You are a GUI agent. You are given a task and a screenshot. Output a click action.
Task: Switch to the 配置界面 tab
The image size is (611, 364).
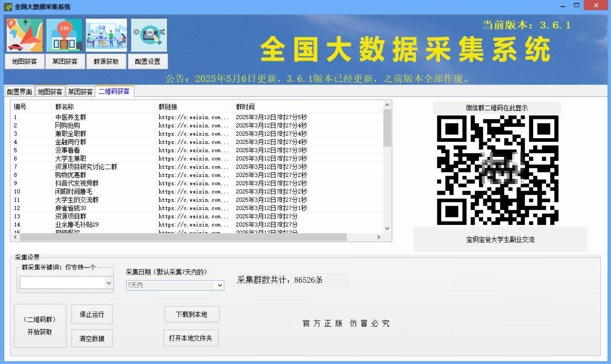tap(19, 92)
